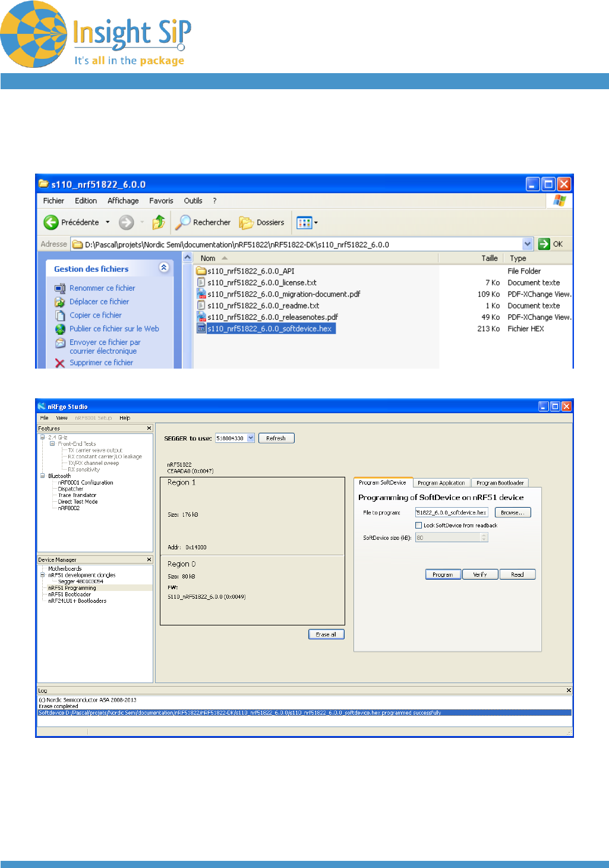Screen dimensions: 609x868
Task: Select Segger 480103054 device
Action: (x=81, y=581)
